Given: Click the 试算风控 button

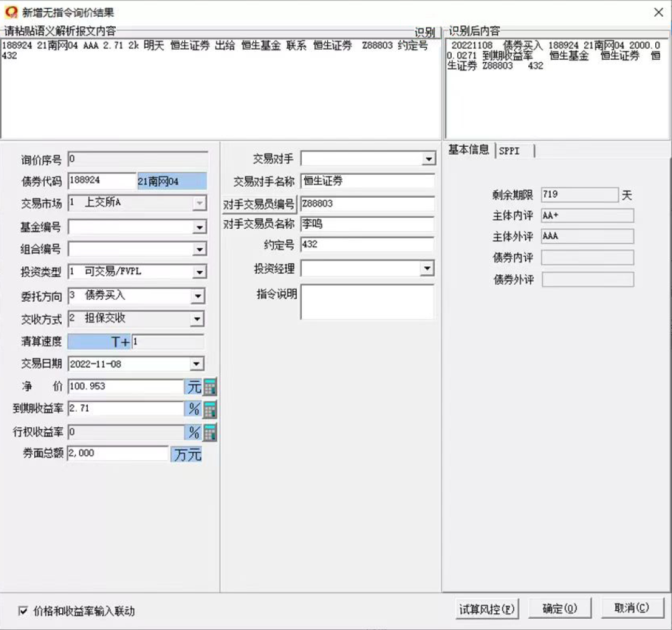Looking at the screenshot, I should tap(487, 608).
